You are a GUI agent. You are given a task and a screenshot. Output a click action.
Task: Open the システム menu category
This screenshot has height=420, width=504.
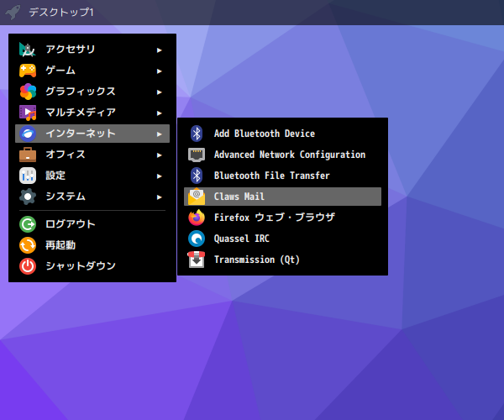pos(92,197)
